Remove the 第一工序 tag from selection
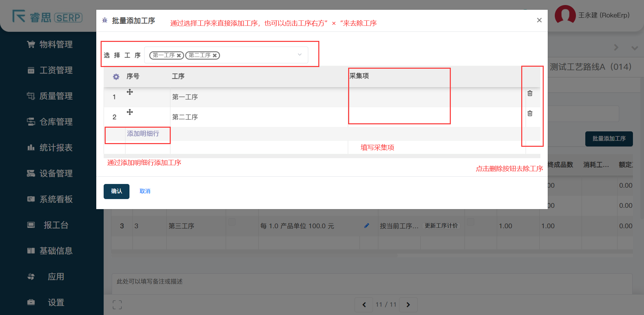The height and width of the screenshot is (315, 644). 179,56
